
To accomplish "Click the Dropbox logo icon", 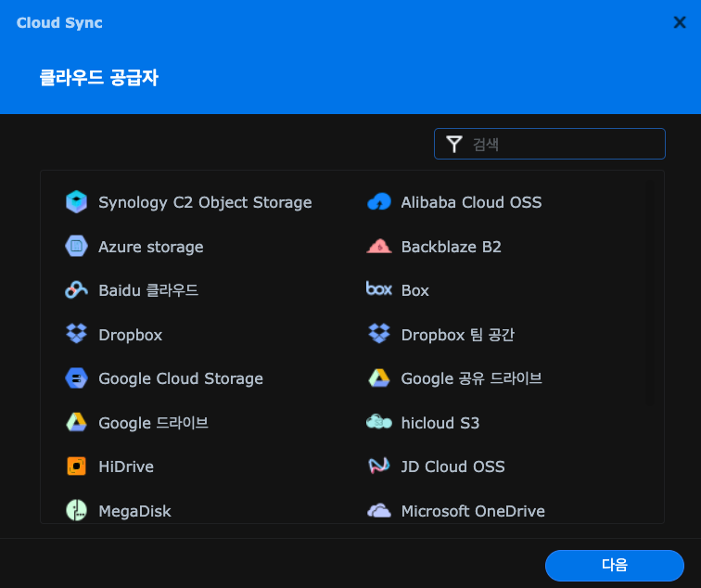I will (x=76, y=334).
